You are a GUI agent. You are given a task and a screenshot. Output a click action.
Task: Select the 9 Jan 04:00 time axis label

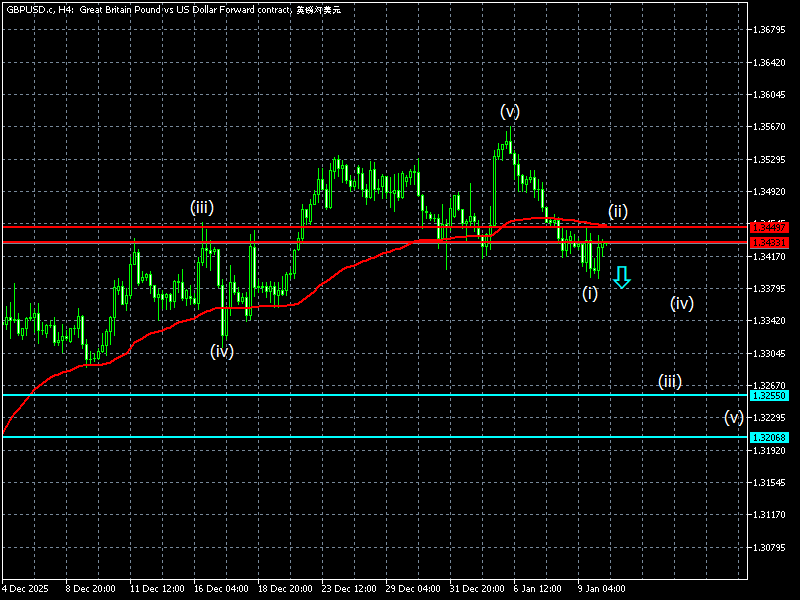601,588
